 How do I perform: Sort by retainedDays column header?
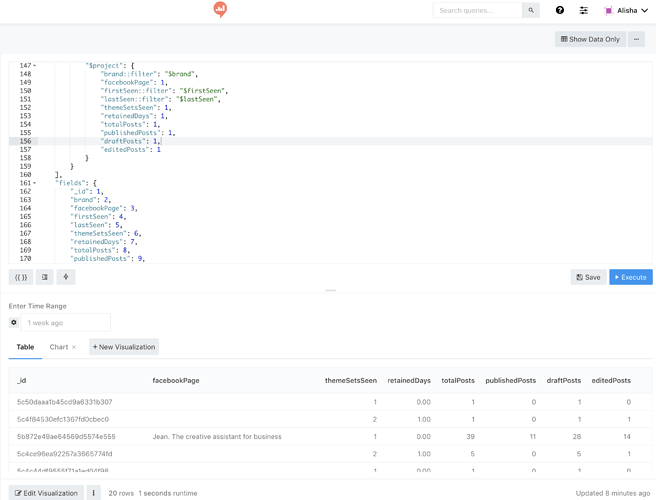coord(409,380)
